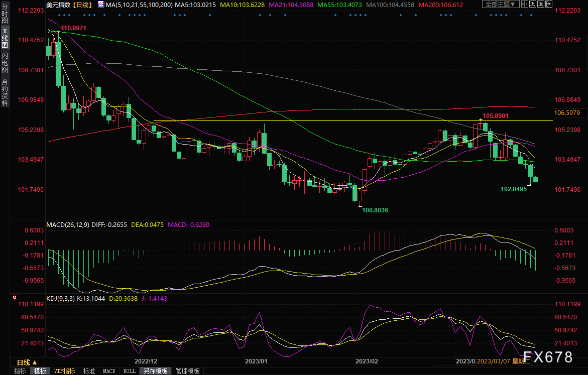Click the D:20.3638 value
This screenshot has width=588, height=375.
point(124,299)
